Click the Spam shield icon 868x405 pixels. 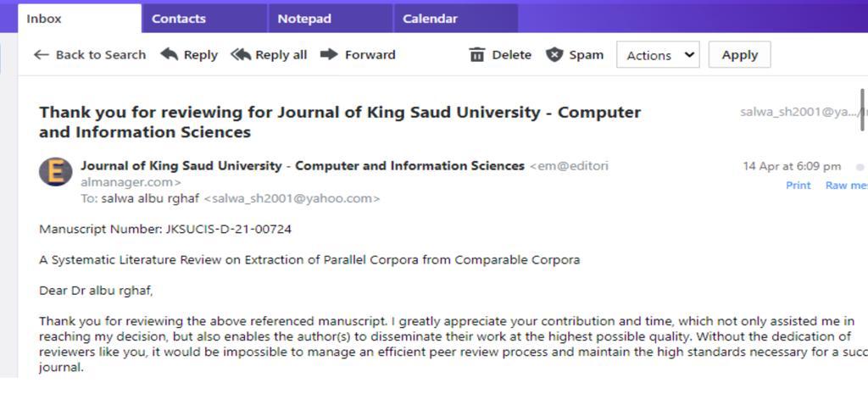554,55
